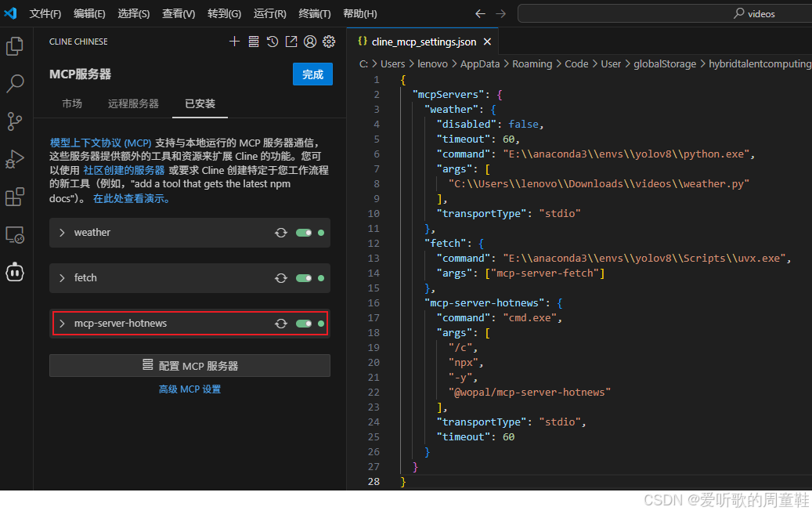This screenshot has height=514, width=812.
Task: Click line number 28 in the gutter
Action: (x=374, y=481)
